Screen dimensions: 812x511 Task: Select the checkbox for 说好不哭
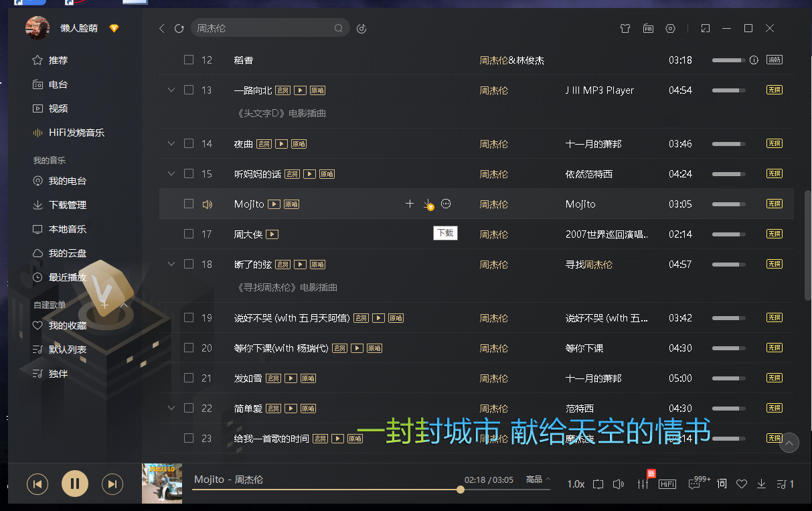coord(189,317)
